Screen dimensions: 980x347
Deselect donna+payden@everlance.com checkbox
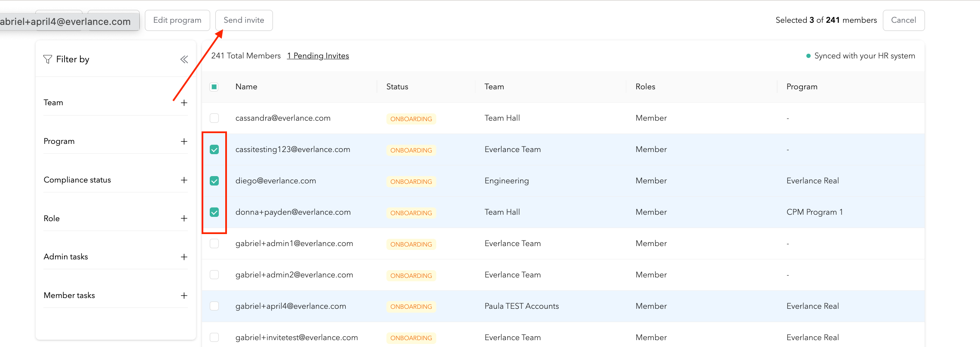pos(214,212)
